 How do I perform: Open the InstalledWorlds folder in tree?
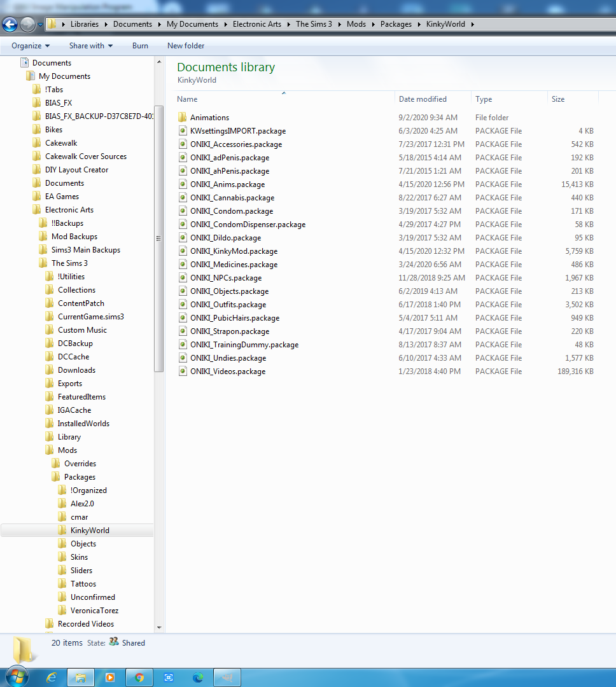pos(83,424)
